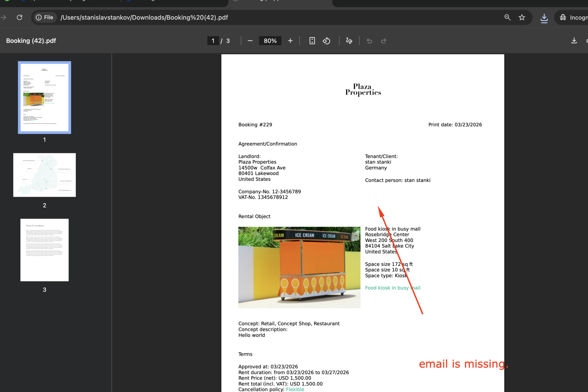The image size is (588, 392).
Task: Click the zoom in plus button
Action: point(290,41)
